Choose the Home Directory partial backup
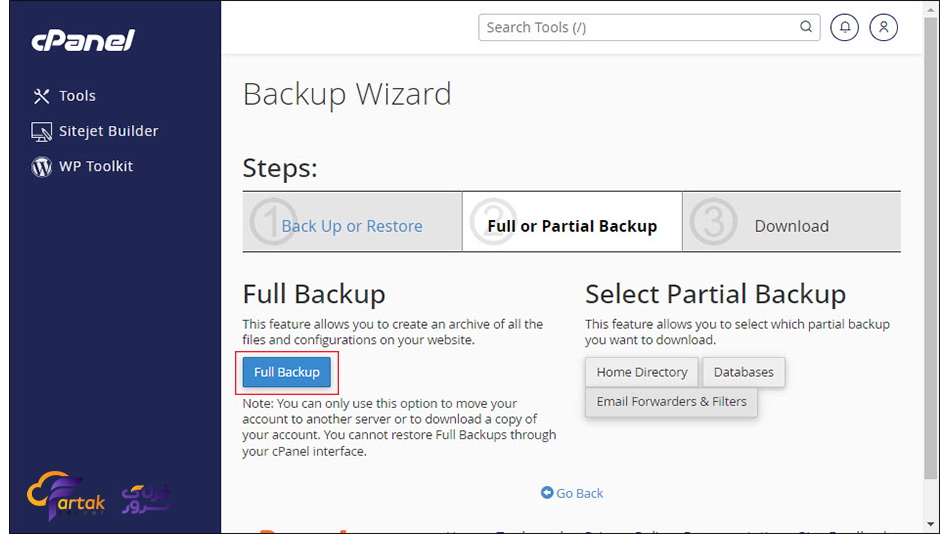950x534 pixels. point(642,372)
